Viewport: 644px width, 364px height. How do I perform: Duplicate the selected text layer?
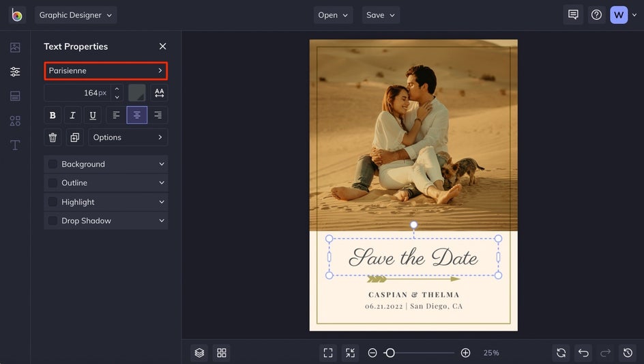pos(74,137)
